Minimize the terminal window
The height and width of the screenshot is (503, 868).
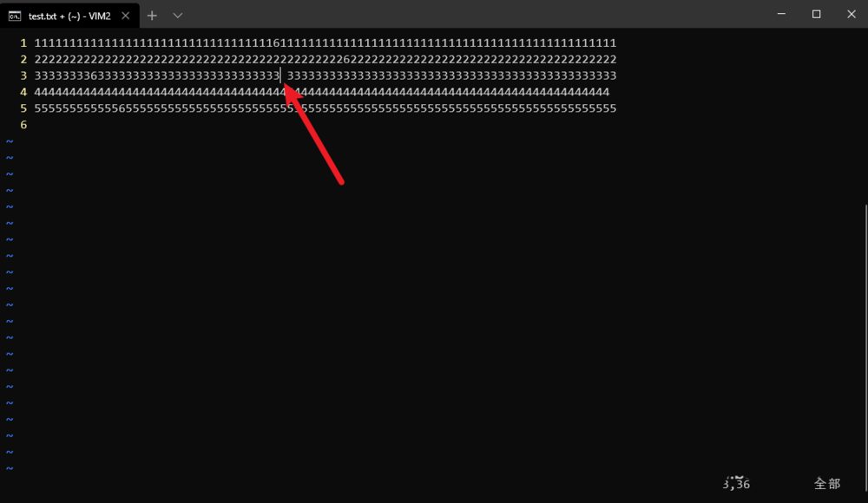tap(781, 14)
